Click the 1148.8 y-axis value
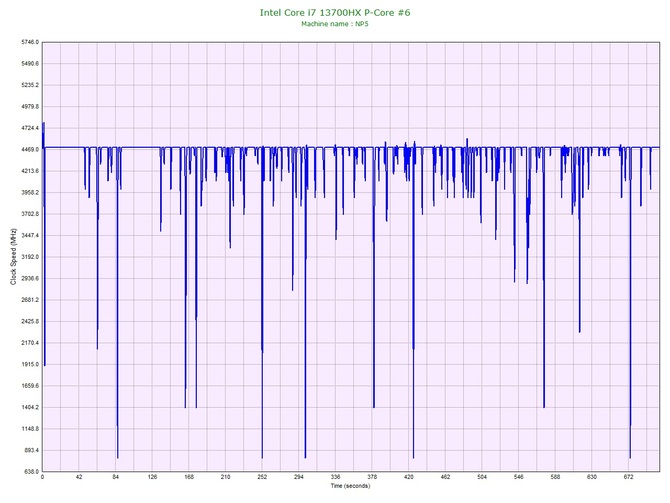 pyautogui.click(x=30, y=429)
